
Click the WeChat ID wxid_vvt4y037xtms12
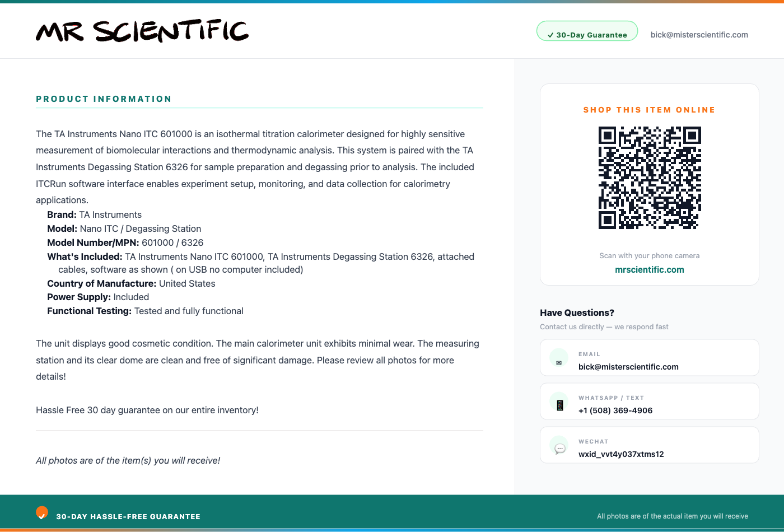pyautogui.click(x=621, y=454)
